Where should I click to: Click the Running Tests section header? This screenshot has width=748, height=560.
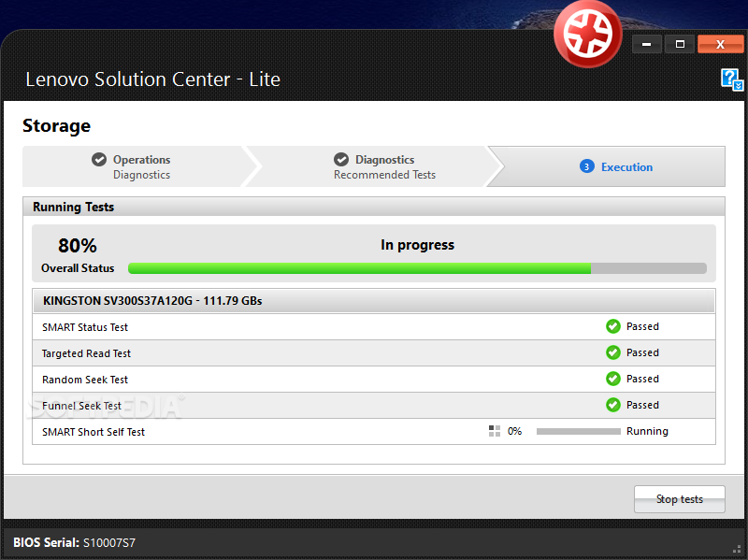tap(374, 207)
